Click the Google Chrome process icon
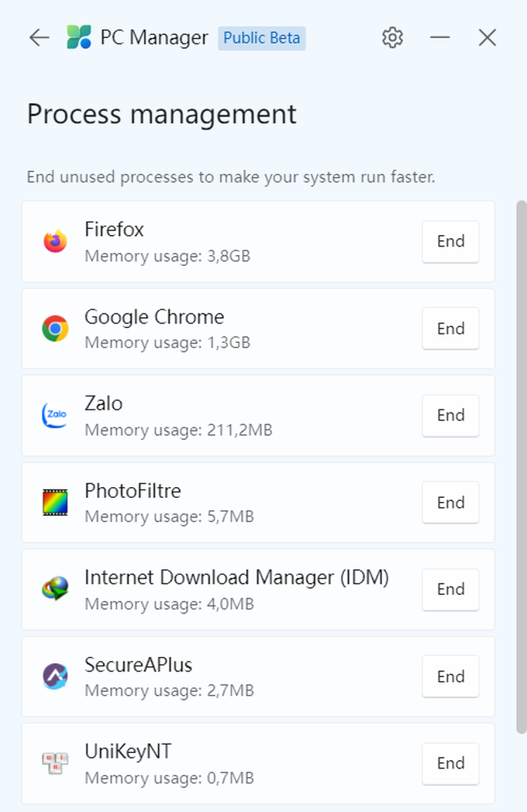 click(54, 328)
